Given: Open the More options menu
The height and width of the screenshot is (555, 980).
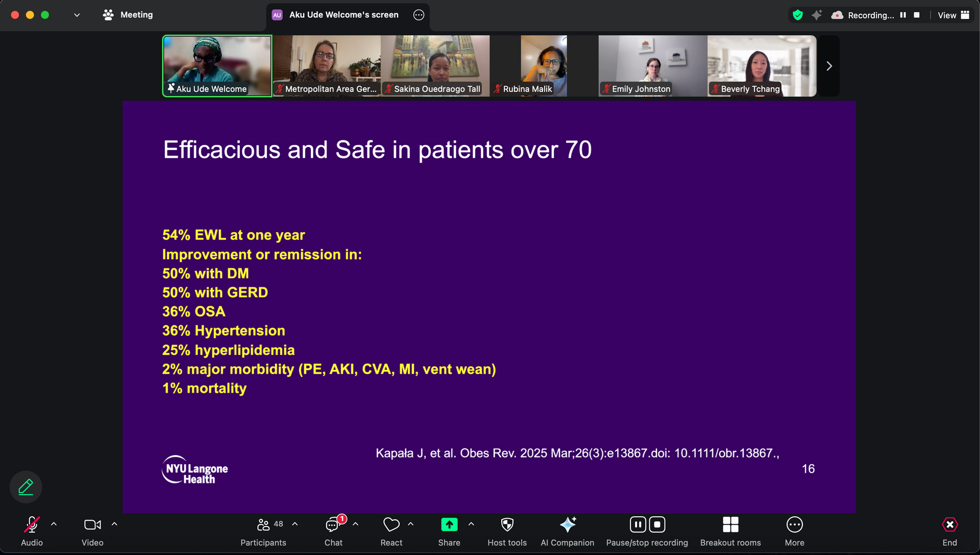Looking at the screenshot, I should tap(794, 525).
